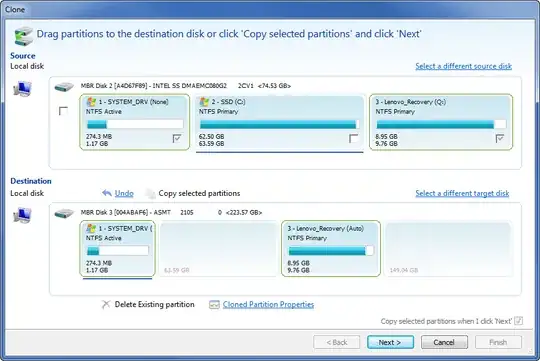Viewport: 540px width, 361px height.
Task: Click the 'MBR Disk 3 [004ABAF6] - ASMT' title
Action: click(125, 213)
